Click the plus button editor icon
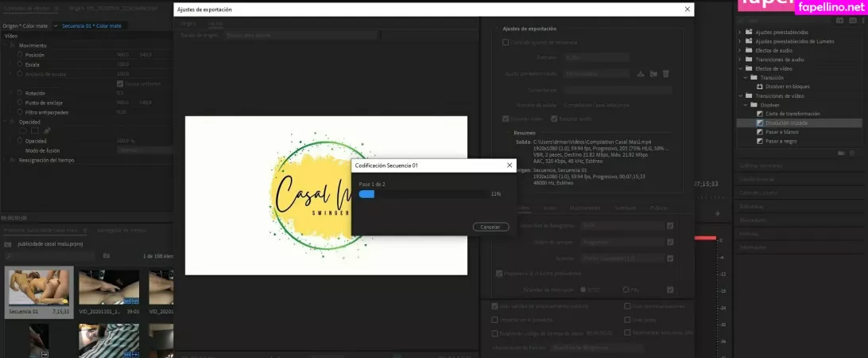Image resolution: width=868 pixels, height=358 pixels. point(718,213)
